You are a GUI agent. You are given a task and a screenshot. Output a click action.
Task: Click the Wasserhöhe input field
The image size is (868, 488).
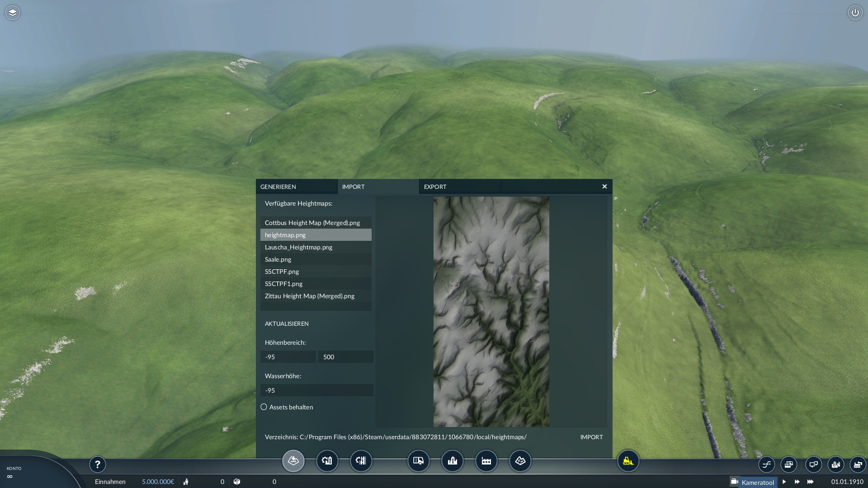(317, 390)
